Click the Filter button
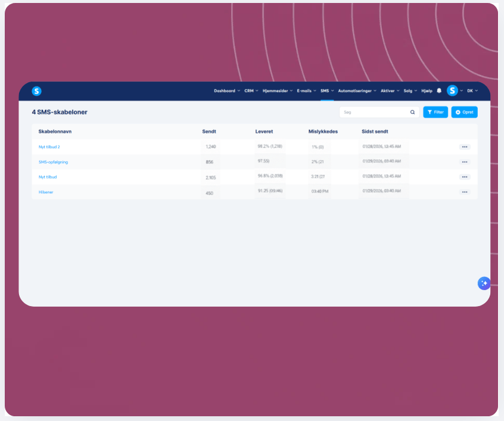 [435, 112]
